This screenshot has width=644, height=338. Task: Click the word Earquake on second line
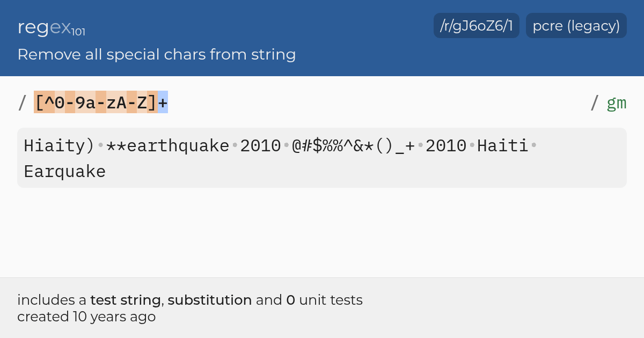(65, 172)
